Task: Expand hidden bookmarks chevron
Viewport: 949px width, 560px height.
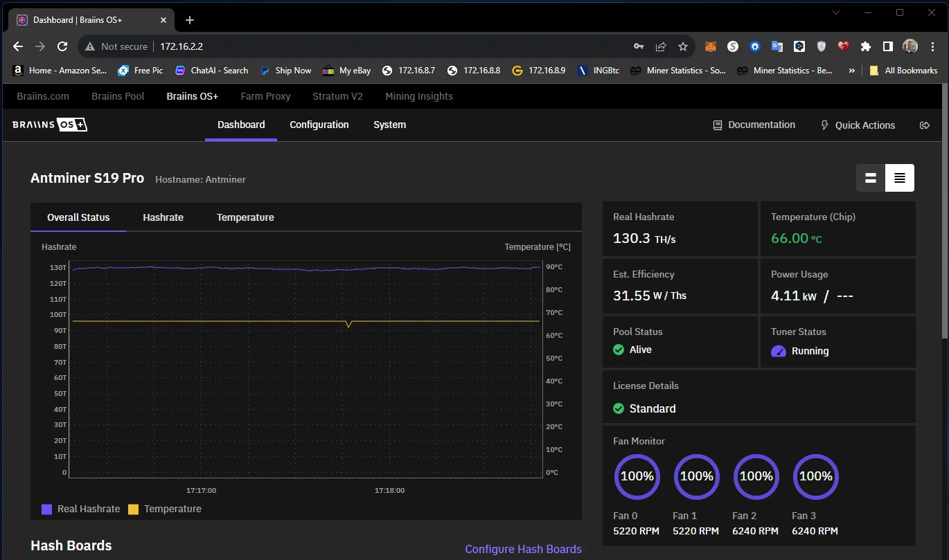Action: [851, 71]
